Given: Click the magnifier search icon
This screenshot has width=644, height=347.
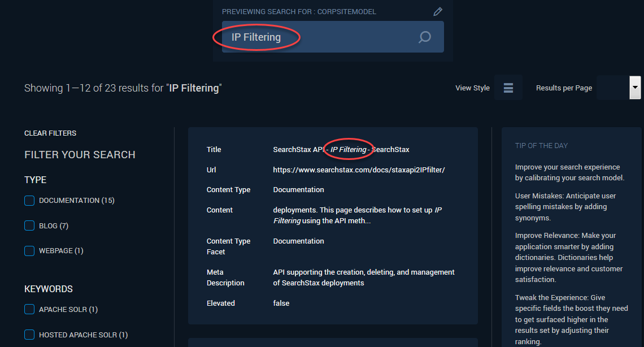Looking at the screenshot, I should [425, 37].
